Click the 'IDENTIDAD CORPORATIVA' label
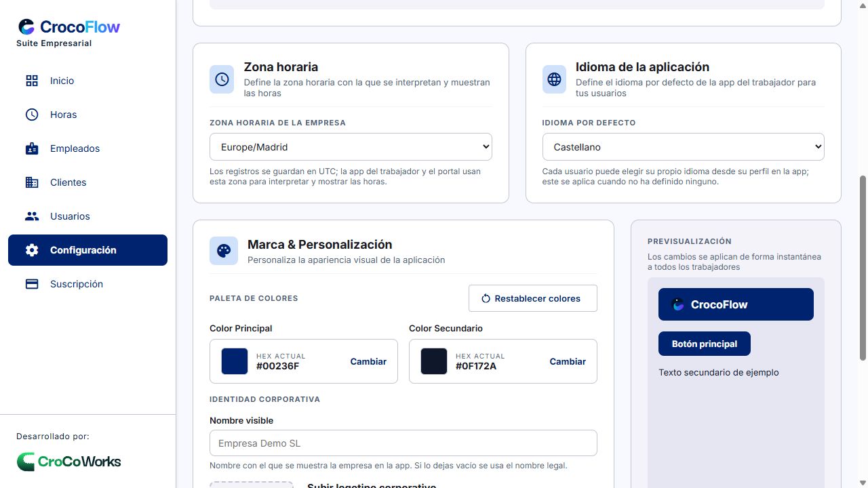 coord(264,399)
